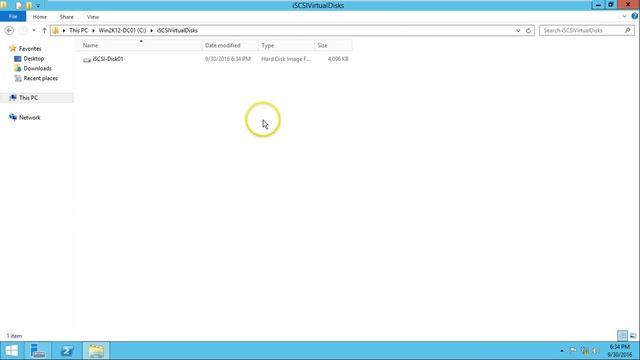Click the File Explorer taskbar icon

coord(96,351)
